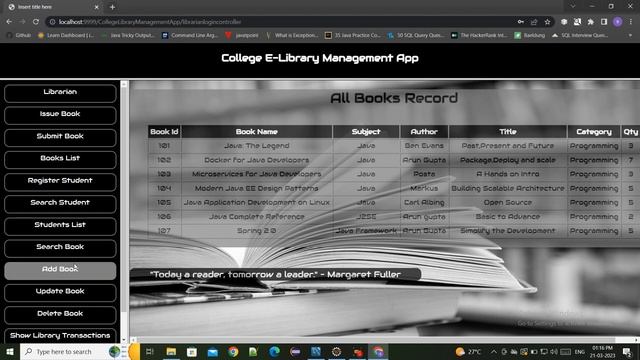Click the highlighted Add Book button
Viewport: 640px width, 360px height.
60,270
